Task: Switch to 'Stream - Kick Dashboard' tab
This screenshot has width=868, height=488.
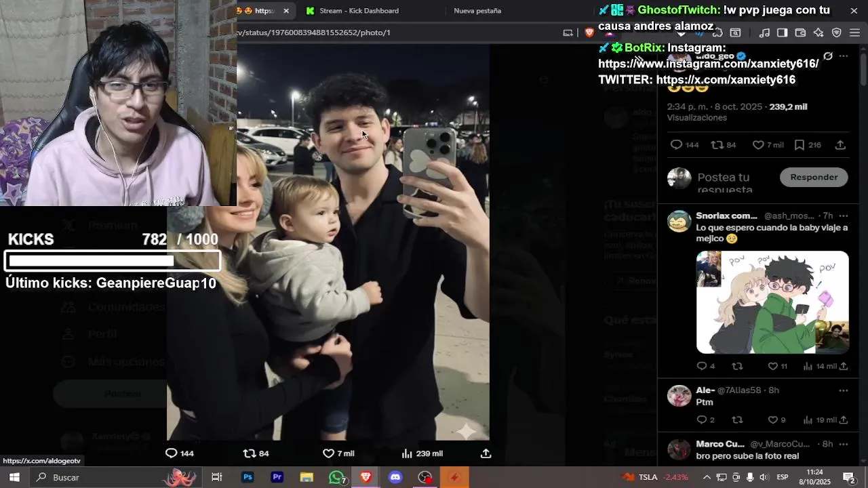Action: (359, 11)
